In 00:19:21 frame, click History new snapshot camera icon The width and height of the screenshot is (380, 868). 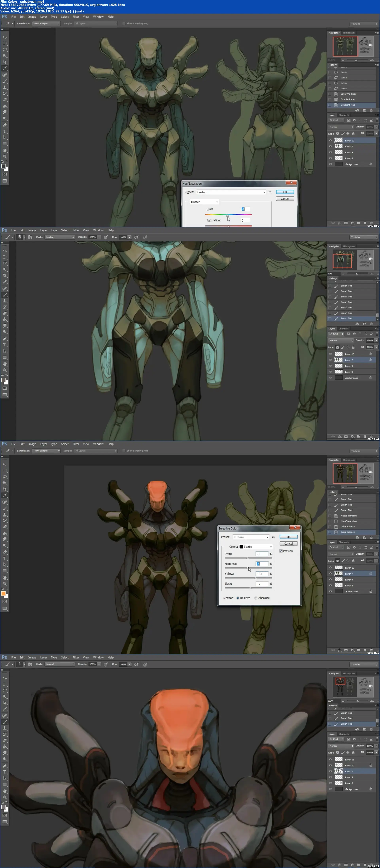365,729
